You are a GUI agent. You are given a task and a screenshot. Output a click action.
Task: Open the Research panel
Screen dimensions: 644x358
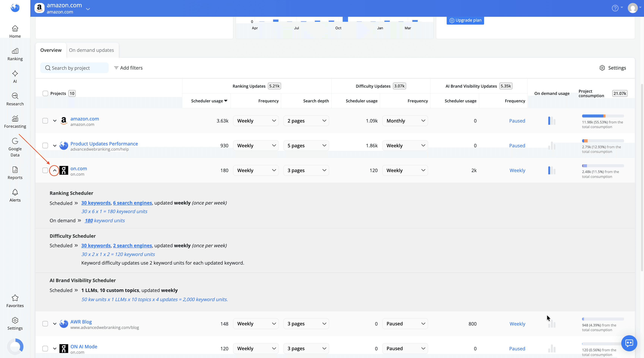[15, 99]
